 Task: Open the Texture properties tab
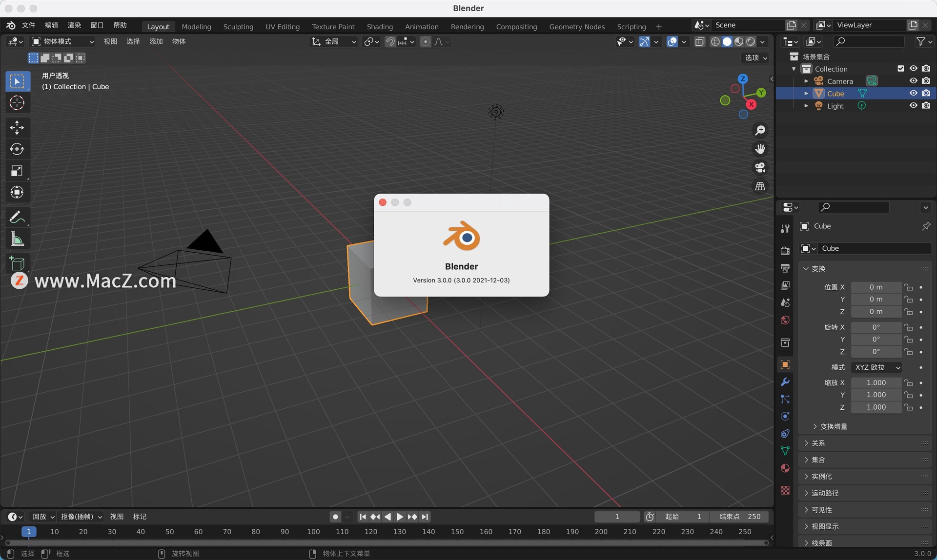click(x=785, y=490)
